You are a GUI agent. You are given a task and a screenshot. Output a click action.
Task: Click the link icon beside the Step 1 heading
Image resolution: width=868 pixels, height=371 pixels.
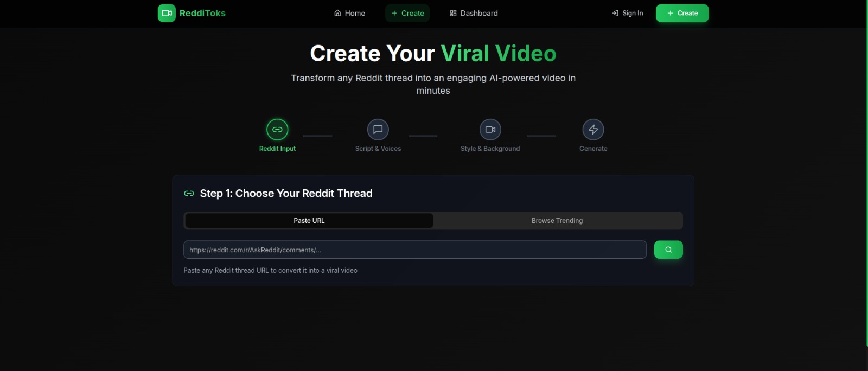(189, 194)
